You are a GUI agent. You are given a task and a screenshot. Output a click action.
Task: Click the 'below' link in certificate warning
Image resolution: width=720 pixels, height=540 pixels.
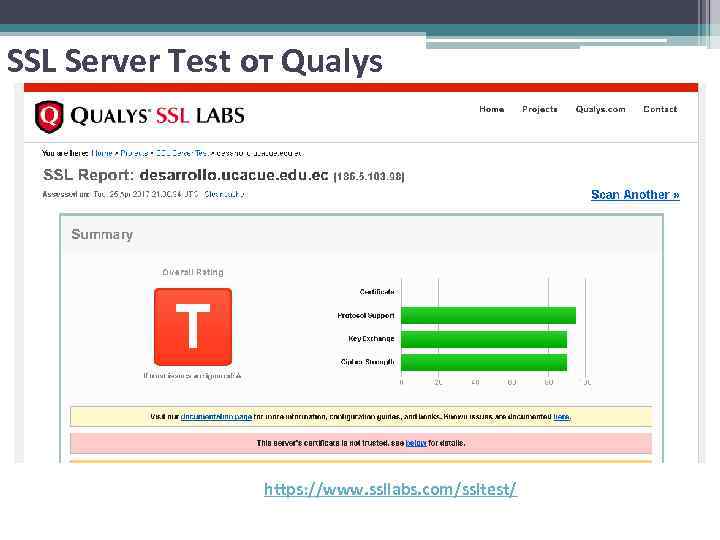tap(416, 443)
